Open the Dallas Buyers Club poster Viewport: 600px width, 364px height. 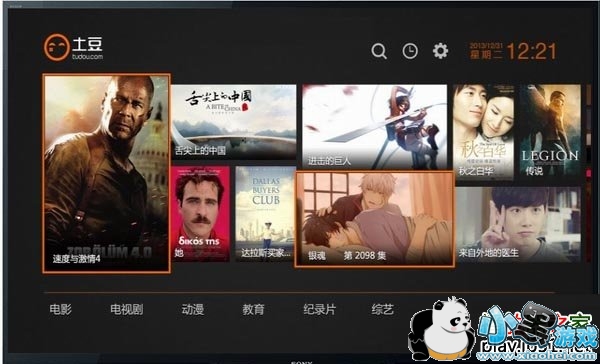tap(266, 214)
